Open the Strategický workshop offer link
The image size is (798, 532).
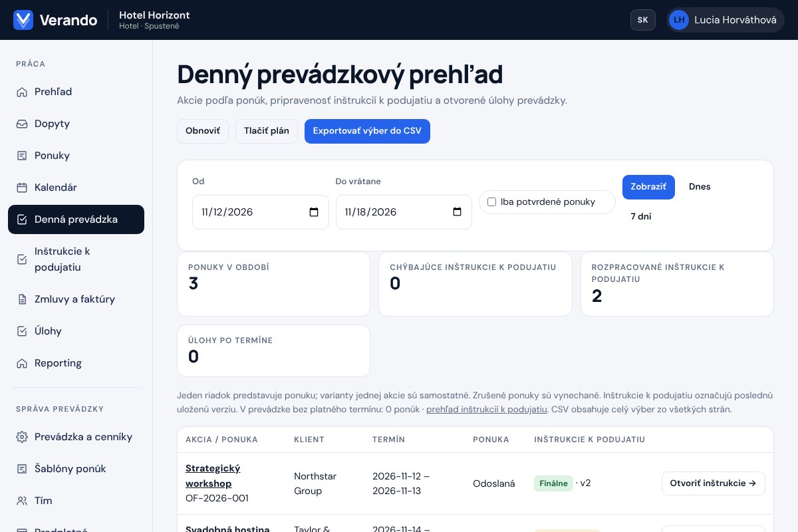pyautogui.click(x=213, y=475)
